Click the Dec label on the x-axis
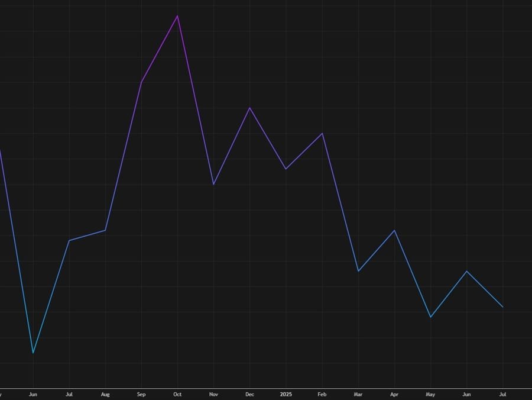532x400 pixels. click(249, 394)
